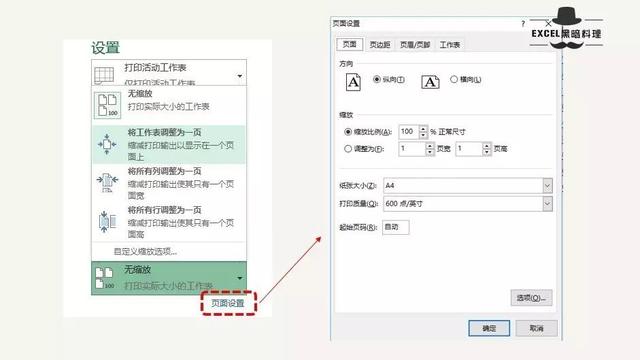Choose 将所有行调整为一页 option

[x=169, y=222]
